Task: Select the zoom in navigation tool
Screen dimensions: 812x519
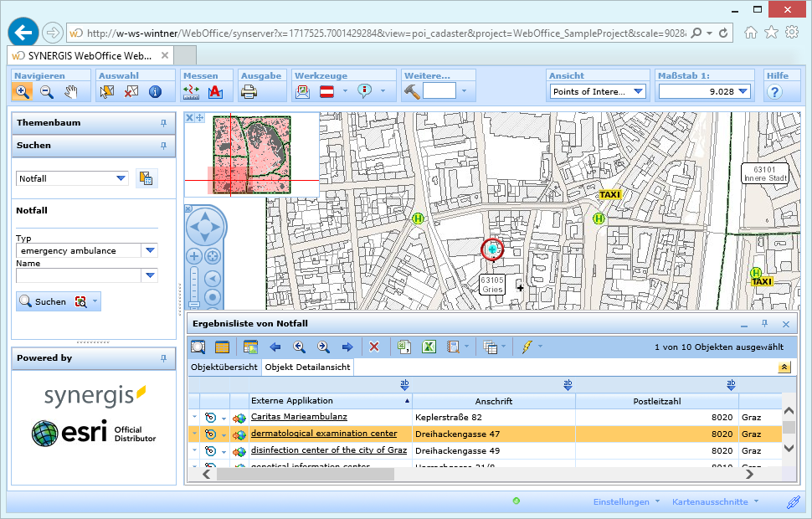Action: 23,92
